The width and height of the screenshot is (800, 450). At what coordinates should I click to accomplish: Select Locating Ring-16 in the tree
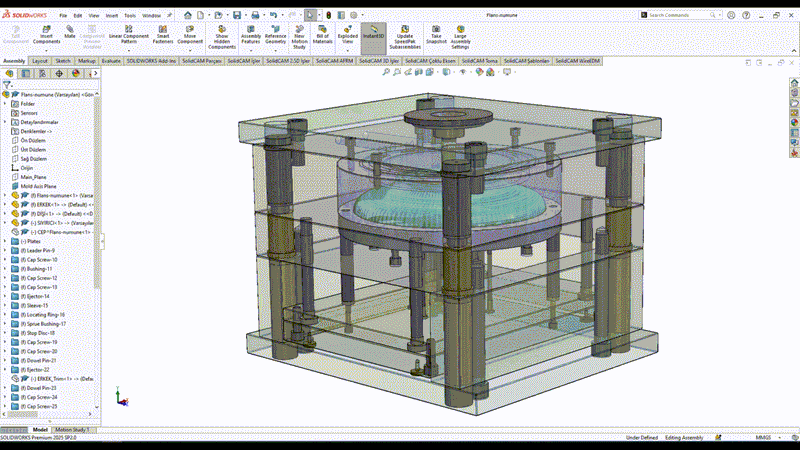click(x=43, y=315)
